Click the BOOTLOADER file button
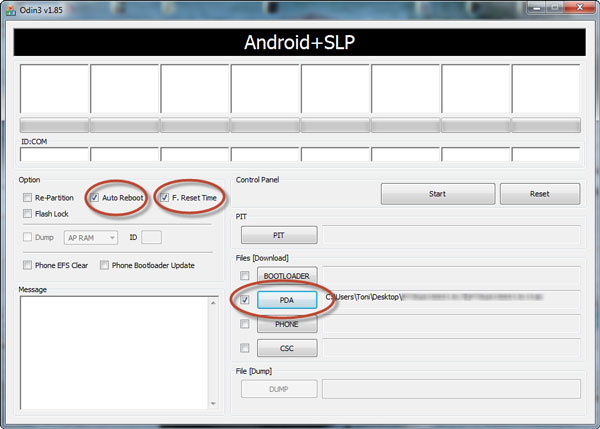The image size is (600, 429). click(286, 275)
